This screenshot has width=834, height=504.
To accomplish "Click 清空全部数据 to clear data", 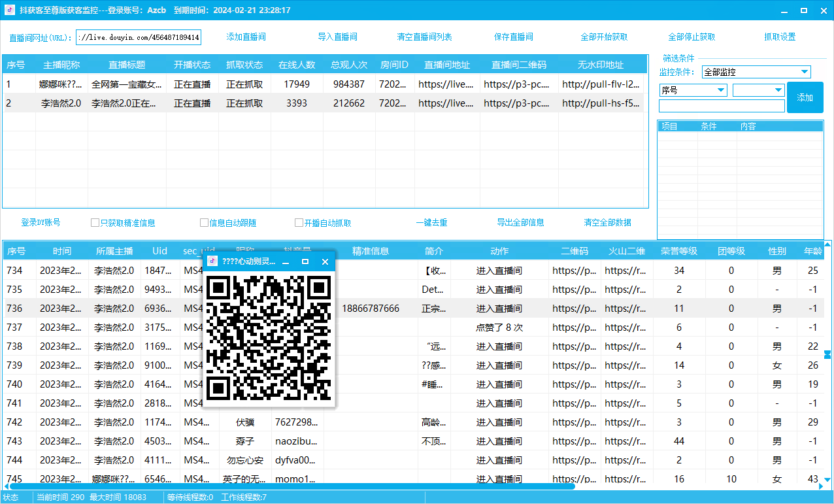I will (607, 223).
